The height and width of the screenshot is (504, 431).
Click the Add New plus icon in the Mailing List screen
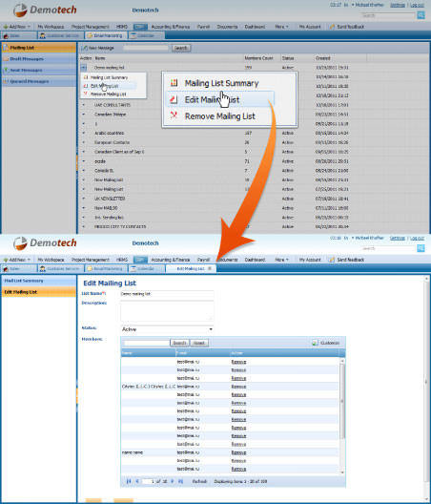pos(6,27)
